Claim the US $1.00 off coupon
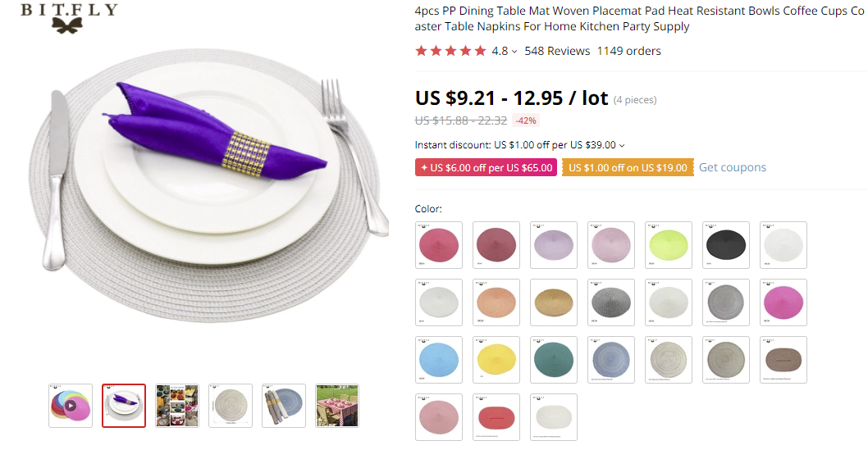The image size is (868, 450). pos(627,167)
